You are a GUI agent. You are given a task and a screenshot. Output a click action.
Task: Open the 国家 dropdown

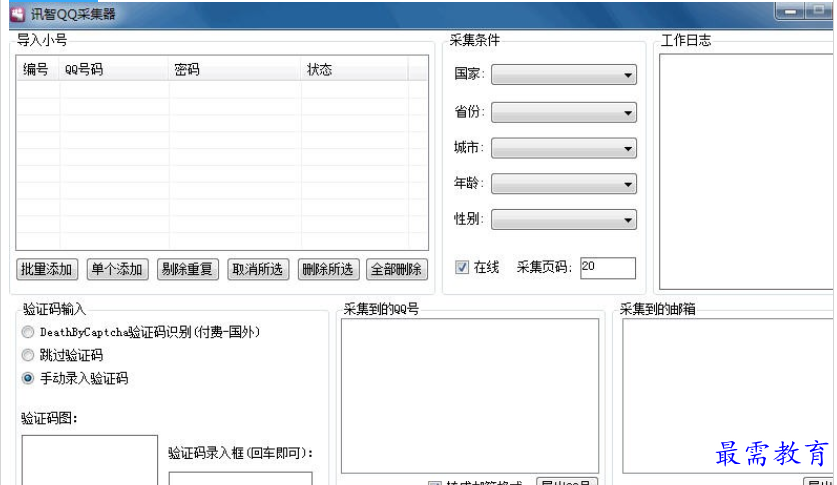[x=564, y=75]
